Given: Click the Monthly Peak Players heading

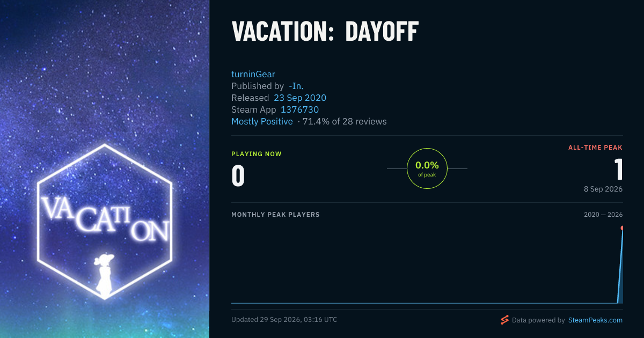Looking at the screenshot, I should 275,215.
